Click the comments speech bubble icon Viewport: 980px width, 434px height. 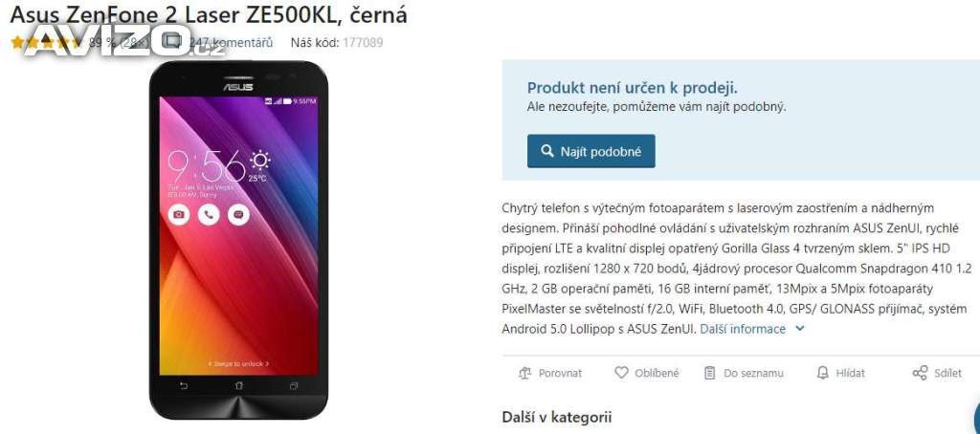click(x=172, y=42)
